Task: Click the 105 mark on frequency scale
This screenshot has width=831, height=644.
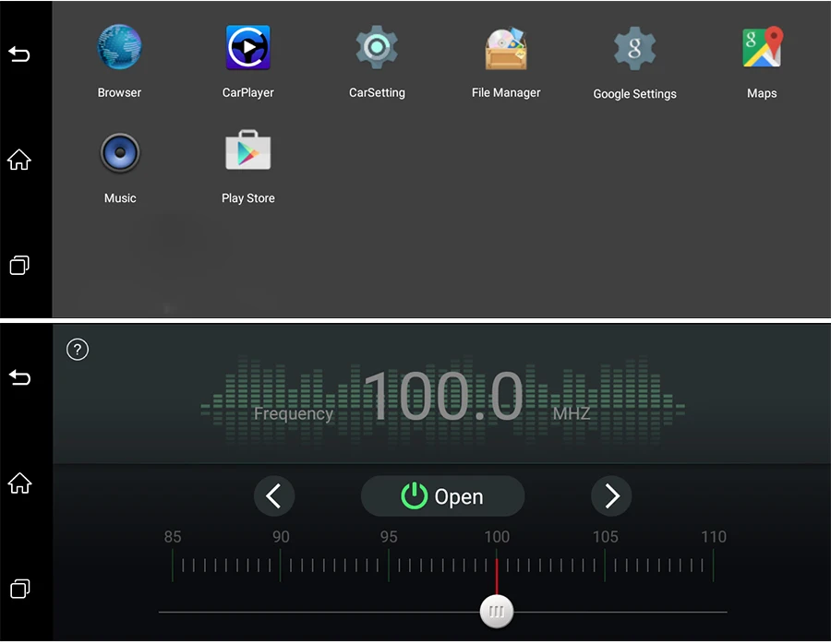Action: pyautogui.click(x=605, y=537)
